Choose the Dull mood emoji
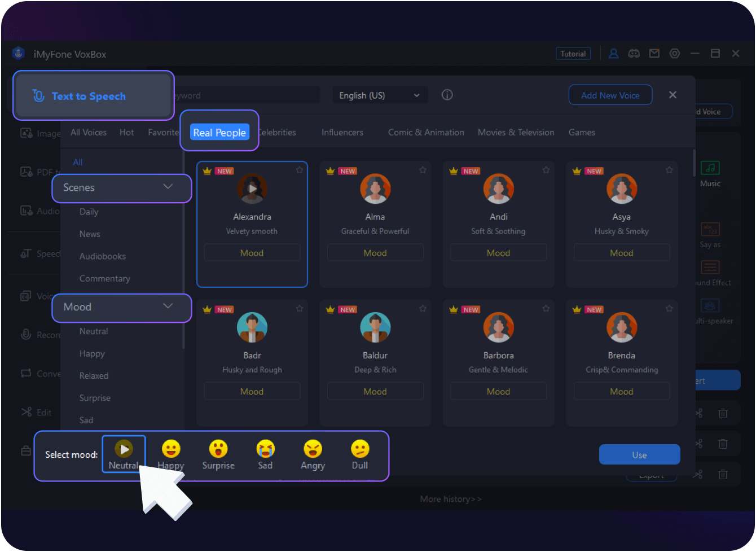The height and width of the screenshot is (552, 756). coord(360,449)
